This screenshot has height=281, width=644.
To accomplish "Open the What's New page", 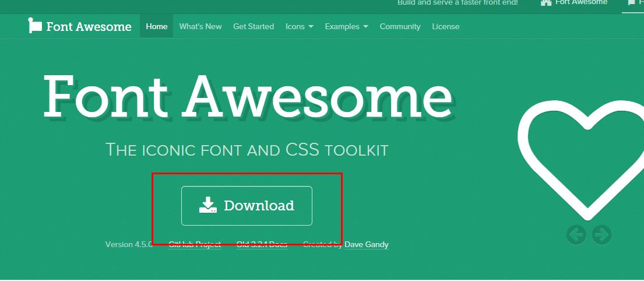I will [200, 26].
